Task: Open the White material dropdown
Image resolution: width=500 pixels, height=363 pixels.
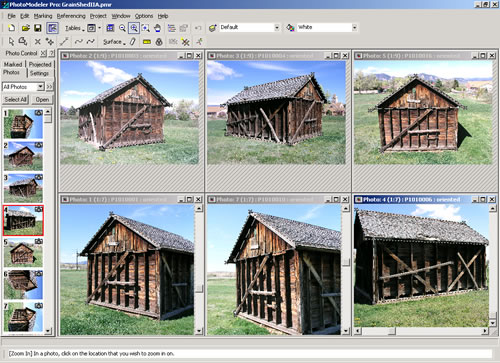Action: tap(354, 27)
